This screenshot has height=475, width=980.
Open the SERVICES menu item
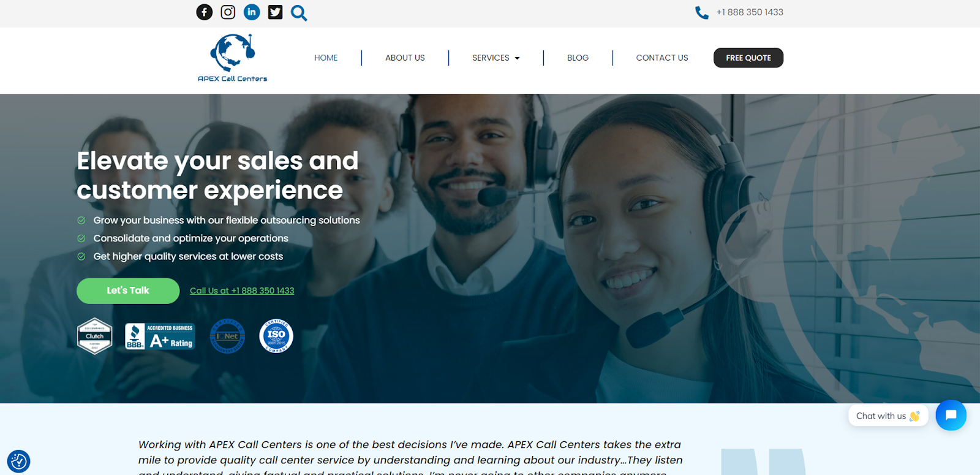[491, 58]
